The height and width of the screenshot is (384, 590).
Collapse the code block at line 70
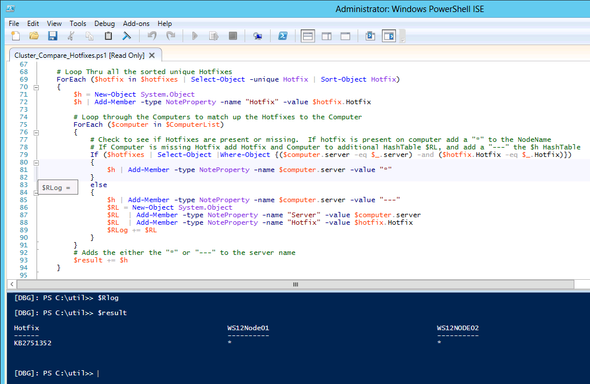click(x=36, y=87)
